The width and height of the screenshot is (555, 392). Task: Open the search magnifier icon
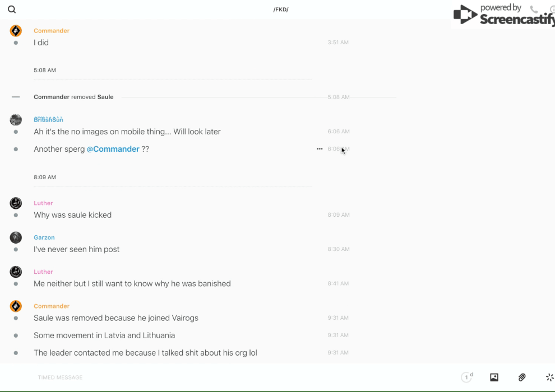click(12, 10)
